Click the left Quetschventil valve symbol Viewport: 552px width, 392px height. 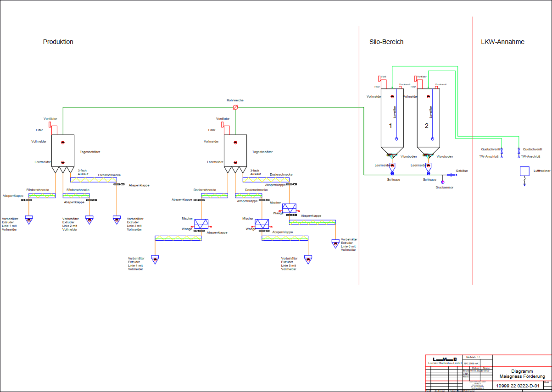pyautogui.click(x=502, y=150)
